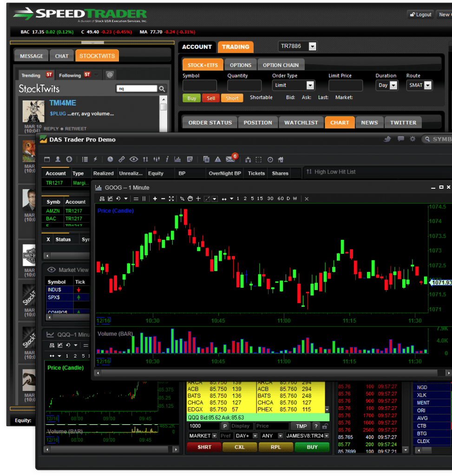Screen dimensions: 452x476
Task: Click the orange Short button
Action: click(232, 98)
